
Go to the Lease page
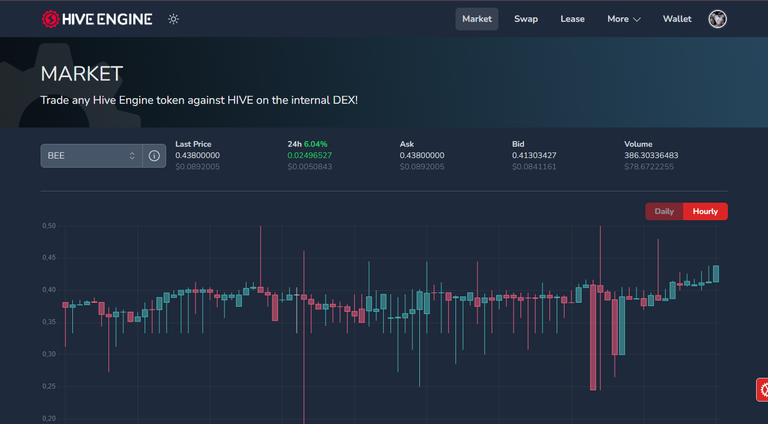tap(573, 19)
